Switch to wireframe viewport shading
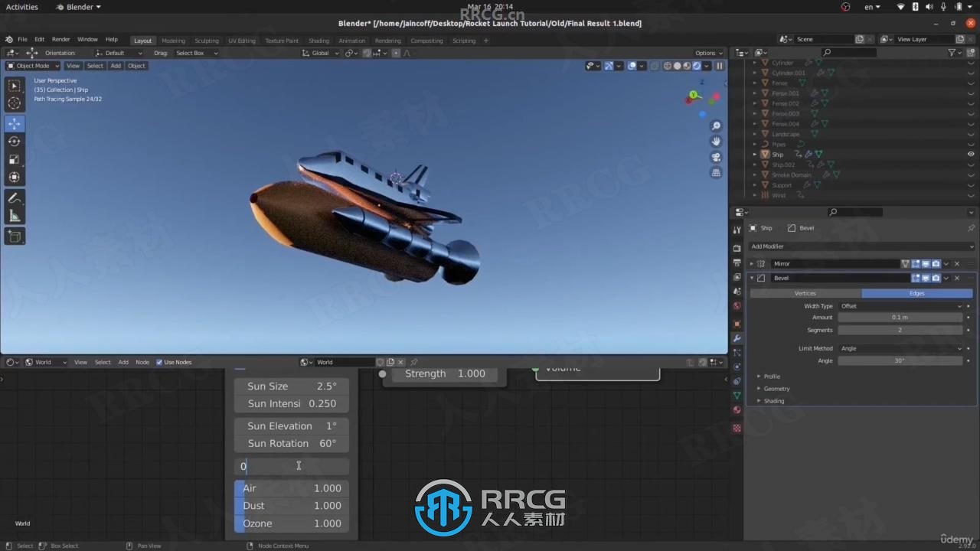The height and width of the screenshot is (551, 980). (668, 66)
